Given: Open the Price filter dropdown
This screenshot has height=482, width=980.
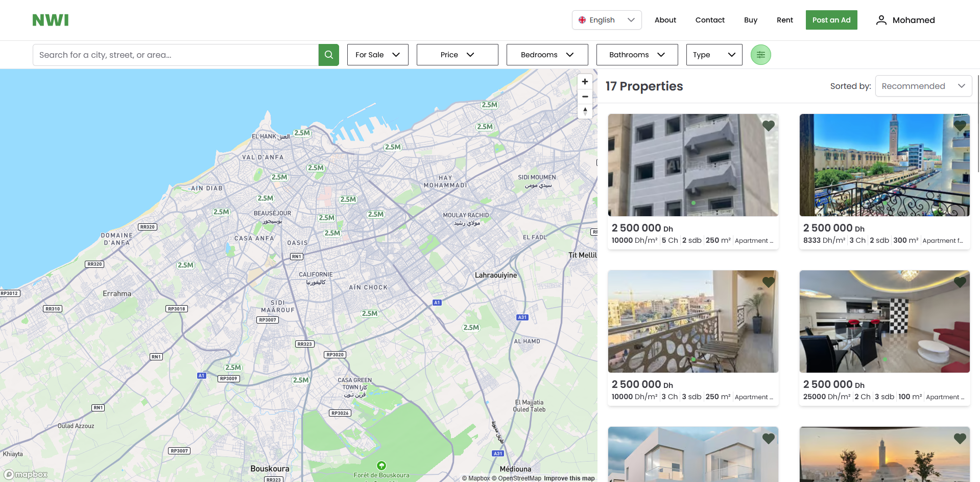Looking at the screenshot, I should click(457, 55).
